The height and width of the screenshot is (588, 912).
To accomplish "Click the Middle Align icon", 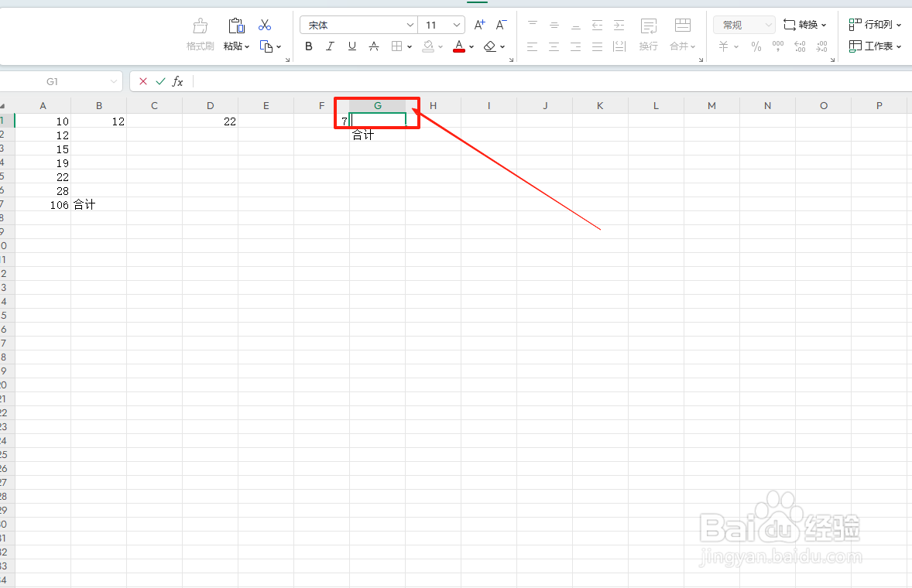I will click(x=554, y=25).
